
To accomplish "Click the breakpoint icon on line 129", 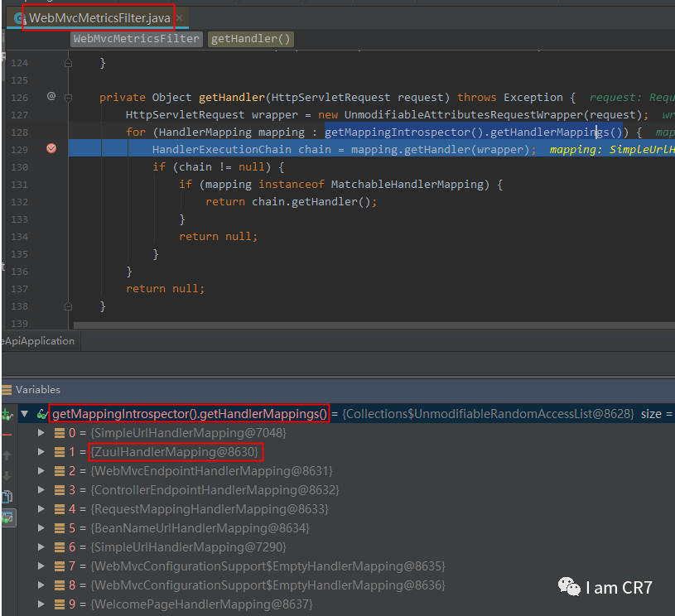I will tap(51, 149).
